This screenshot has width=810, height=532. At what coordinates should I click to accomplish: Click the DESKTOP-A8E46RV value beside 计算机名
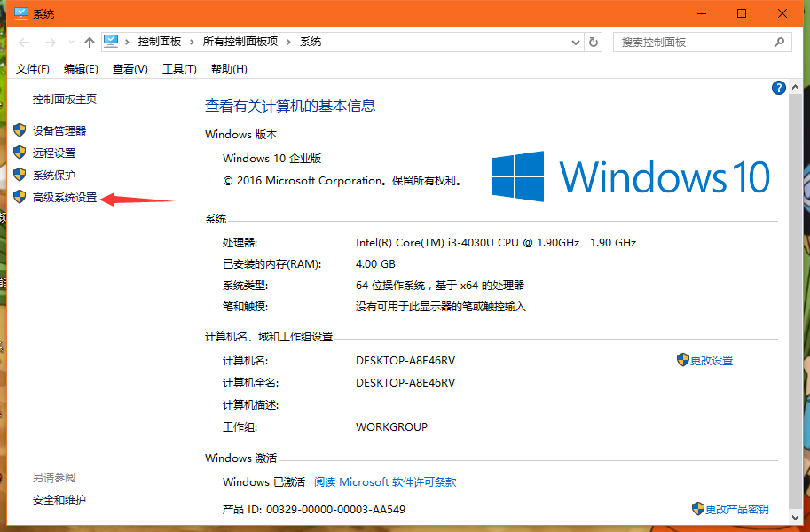[x=405, y=361]
